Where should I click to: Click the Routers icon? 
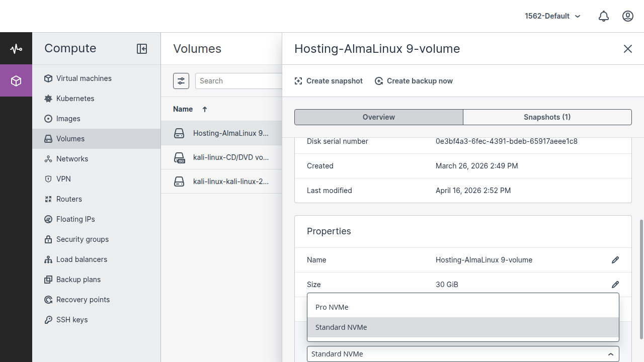click(x=48, y=199)
